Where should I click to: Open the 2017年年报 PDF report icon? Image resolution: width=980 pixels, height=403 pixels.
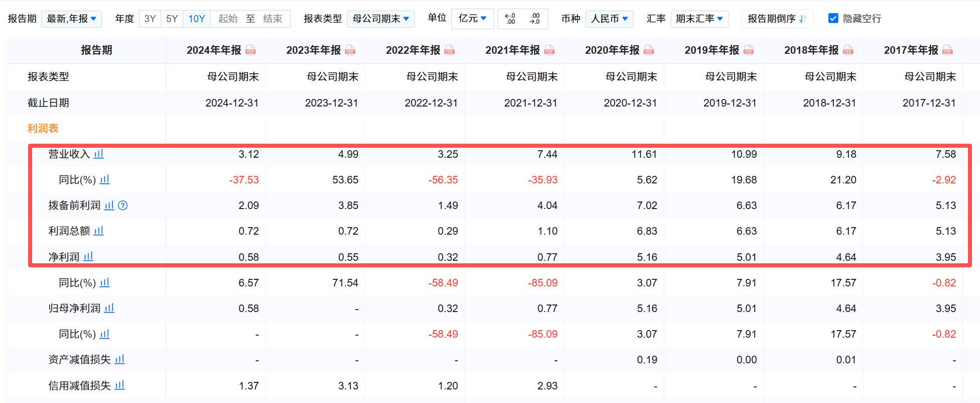tap(948, 50)
